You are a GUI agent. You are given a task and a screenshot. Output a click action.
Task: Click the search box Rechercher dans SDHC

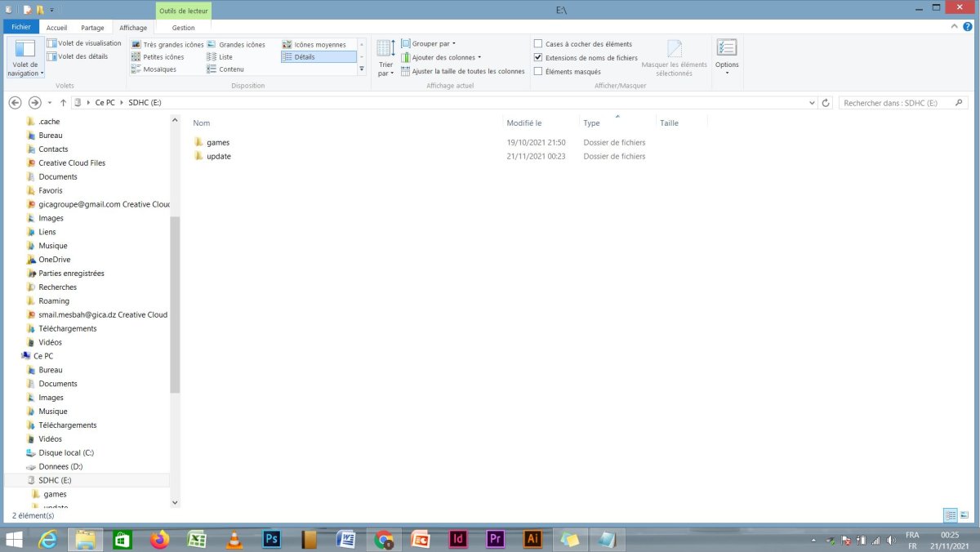(x=902, y=103)
